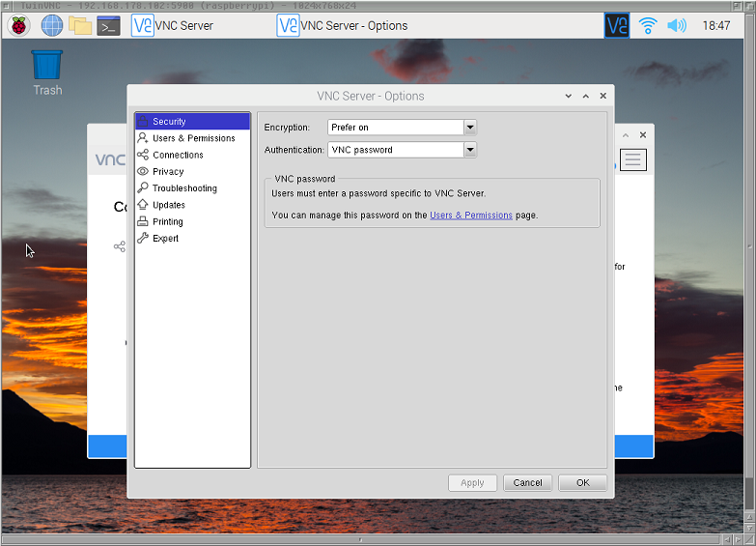Click the Apply button
Viewport: 756px width, 546px height.
click(472, 483)
